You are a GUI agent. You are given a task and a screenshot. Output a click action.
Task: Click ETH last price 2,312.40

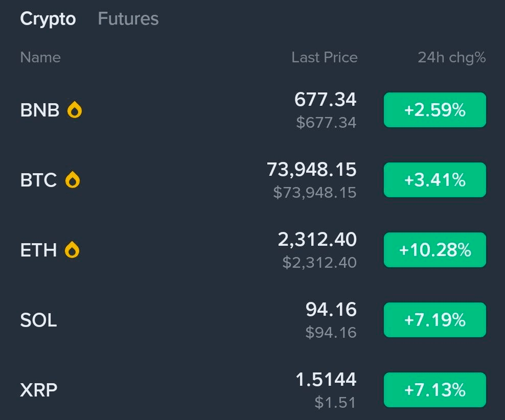click(x=317, y=240)
